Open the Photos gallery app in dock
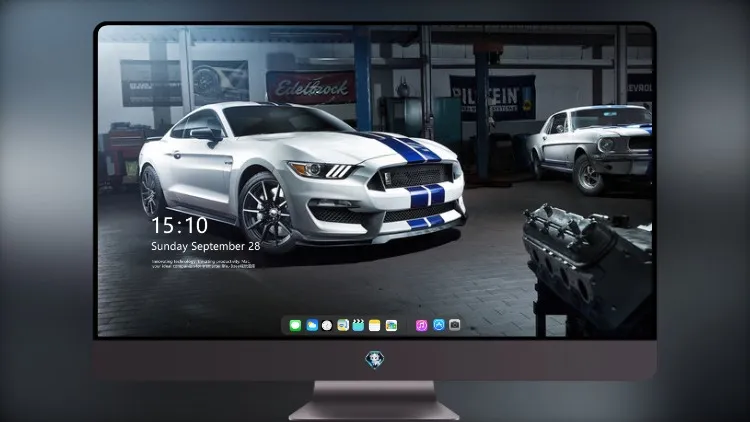Screen dimensions: 750x422 (x=391, y=325)
